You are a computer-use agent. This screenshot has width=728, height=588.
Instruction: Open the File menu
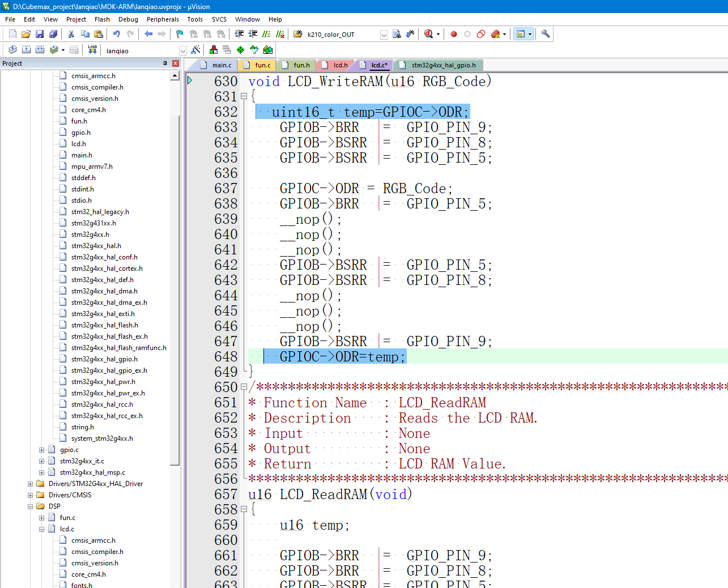click(x=10, y=19)
